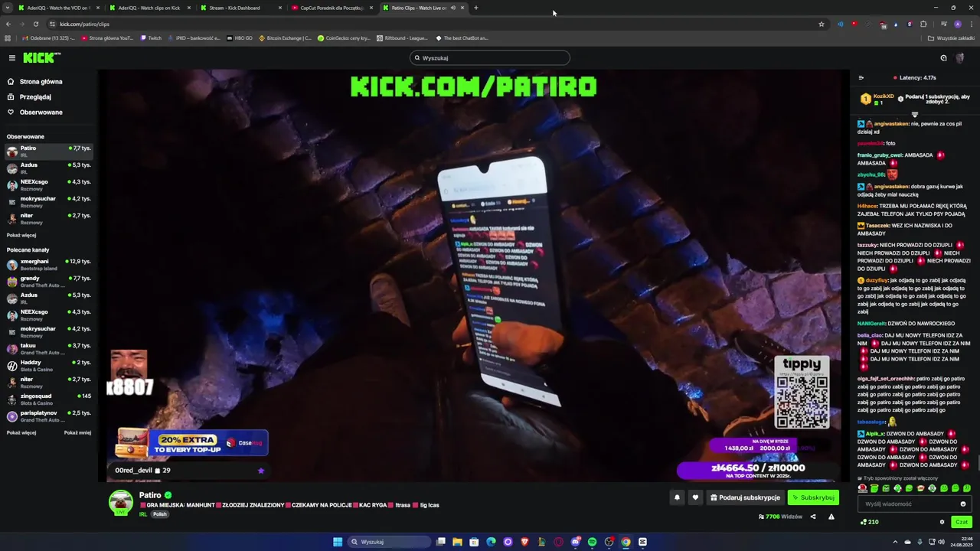Switch to Stream - Kick Dashboard tab
Screen dimensions: 980x551
pos(240,8)
